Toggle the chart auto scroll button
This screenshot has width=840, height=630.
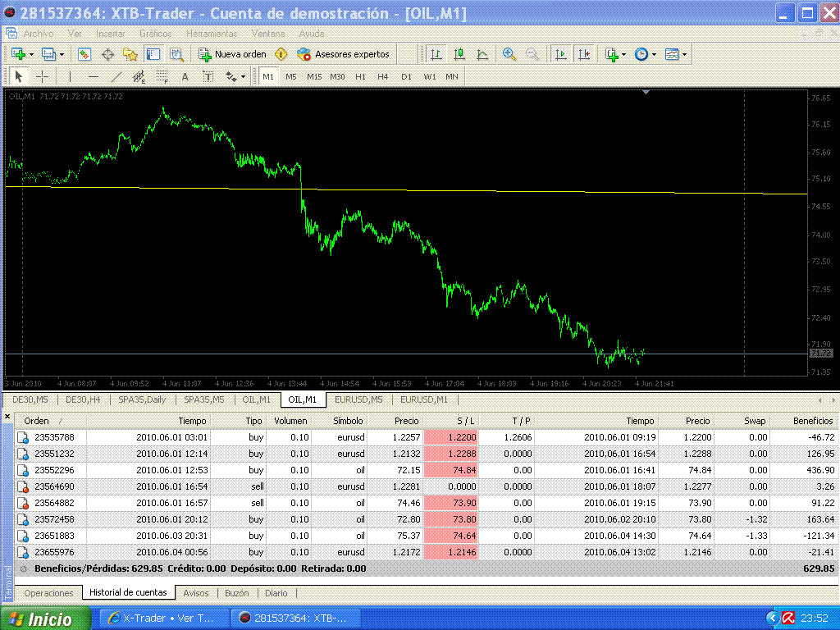point(561,54)
